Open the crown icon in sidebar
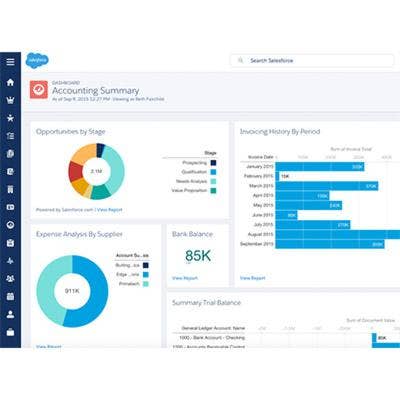400x400 pixels. (x=10, y=100)
